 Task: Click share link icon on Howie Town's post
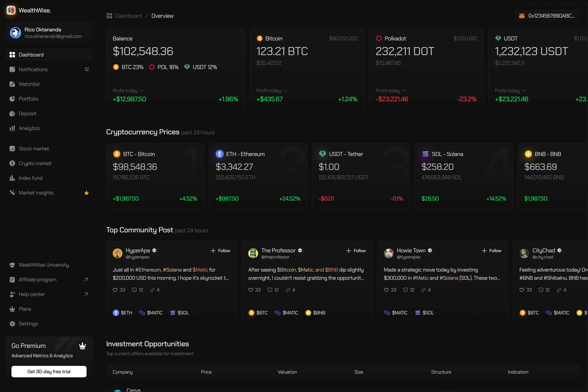(423, 290)
